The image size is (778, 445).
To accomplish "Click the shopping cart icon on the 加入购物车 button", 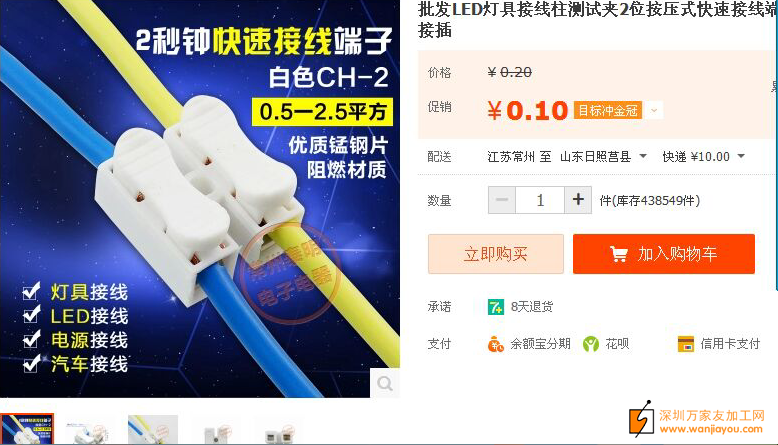I will click(619, 254).
